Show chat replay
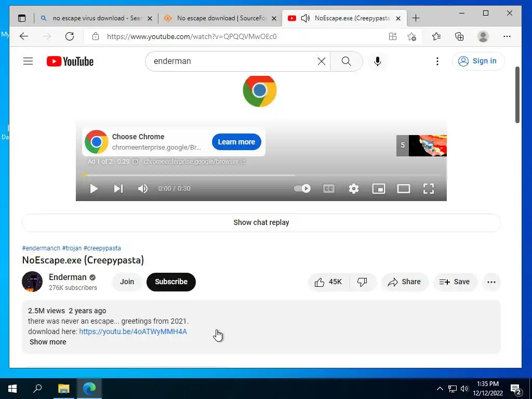 pos(261,222)
